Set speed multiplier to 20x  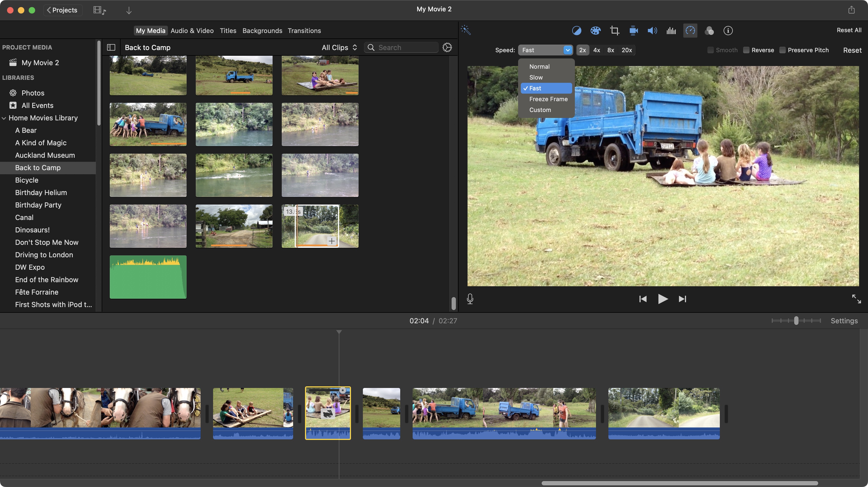(x=627, y=50)
